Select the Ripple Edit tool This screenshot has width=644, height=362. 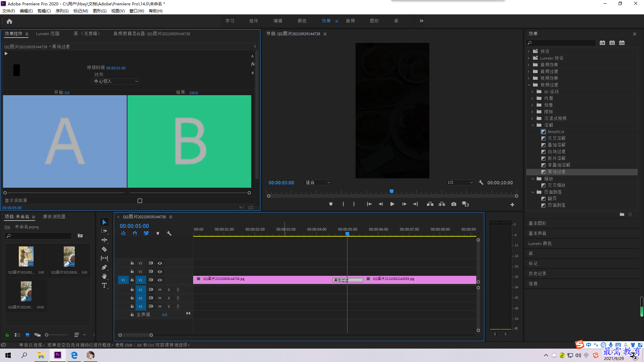pyautogui.click(x=104, y=240)
